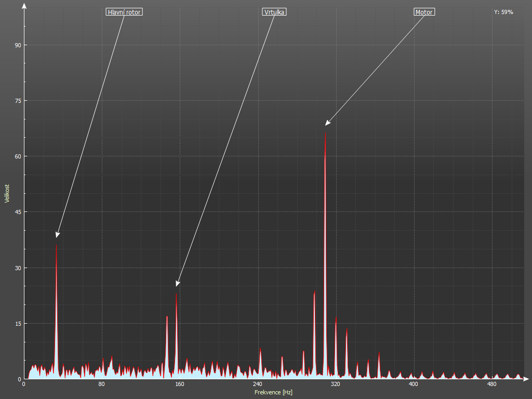Click the arrowhead pointing at Vrtulka peak
Viewport: 532px width, 399px height.
point(177,284)
